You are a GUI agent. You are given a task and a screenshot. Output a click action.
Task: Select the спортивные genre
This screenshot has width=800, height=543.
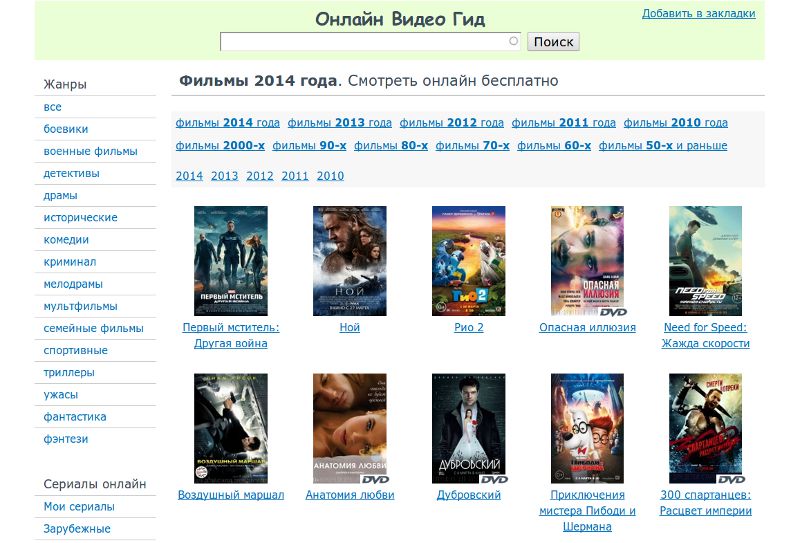[76, 351]
